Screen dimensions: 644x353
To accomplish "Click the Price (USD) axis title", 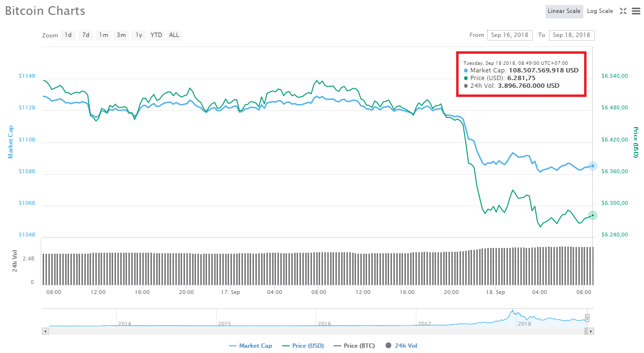I will [x=635, y=142].
